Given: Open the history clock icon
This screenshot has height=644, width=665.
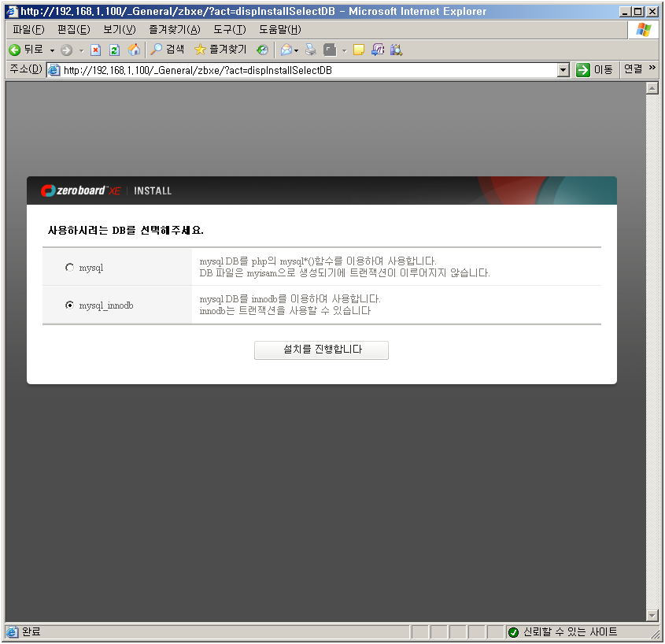Looking at the screenshot, I should click(x=263, y=50).
